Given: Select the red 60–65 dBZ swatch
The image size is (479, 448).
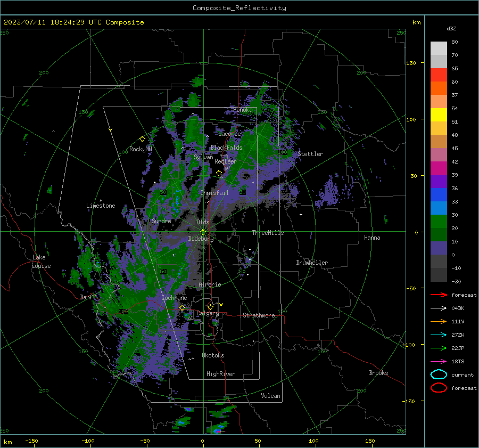Looking at the screenshot, I should 439,75.
